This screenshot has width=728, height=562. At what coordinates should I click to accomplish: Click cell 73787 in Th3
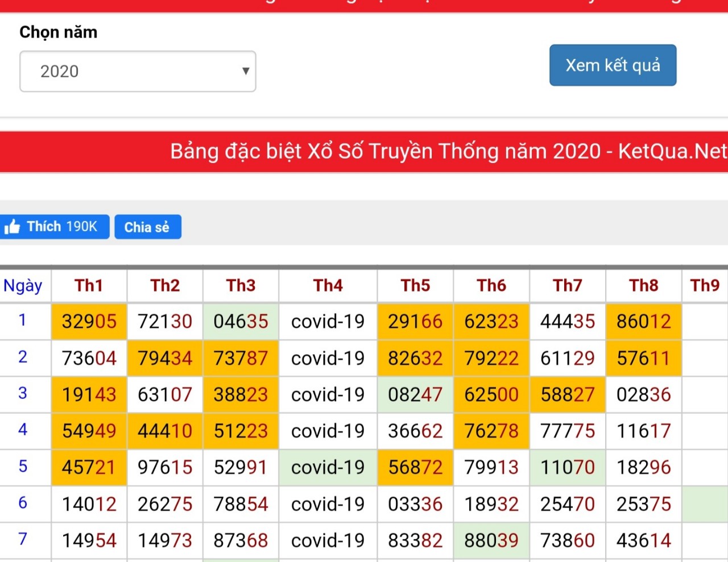241,358
